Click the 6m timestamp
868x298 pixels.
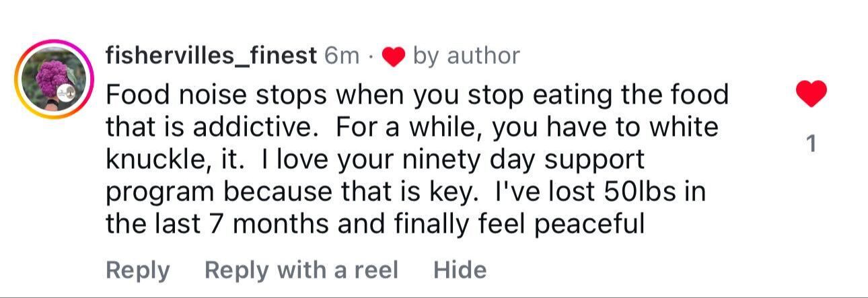tap(342, 56)
